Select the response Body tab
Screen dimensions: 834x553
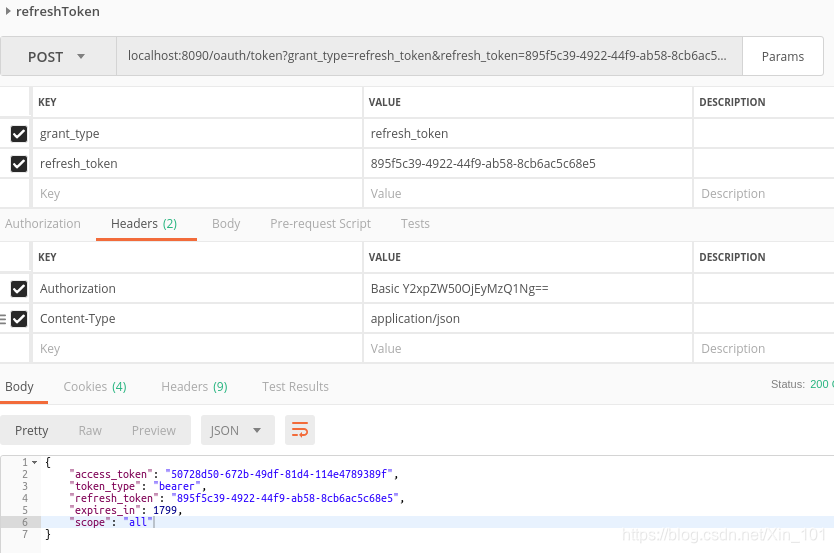(x=20, y=387)
